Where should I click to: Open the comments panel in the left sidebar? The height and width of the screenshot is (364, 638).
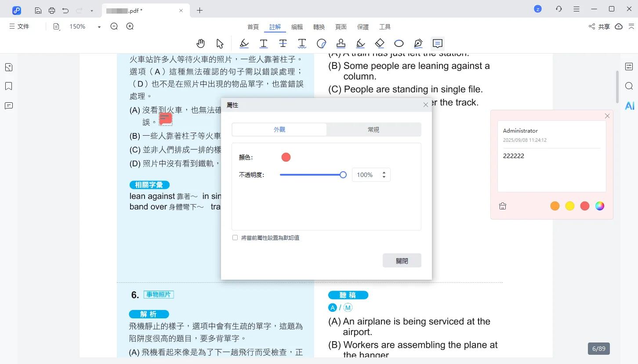8,105
